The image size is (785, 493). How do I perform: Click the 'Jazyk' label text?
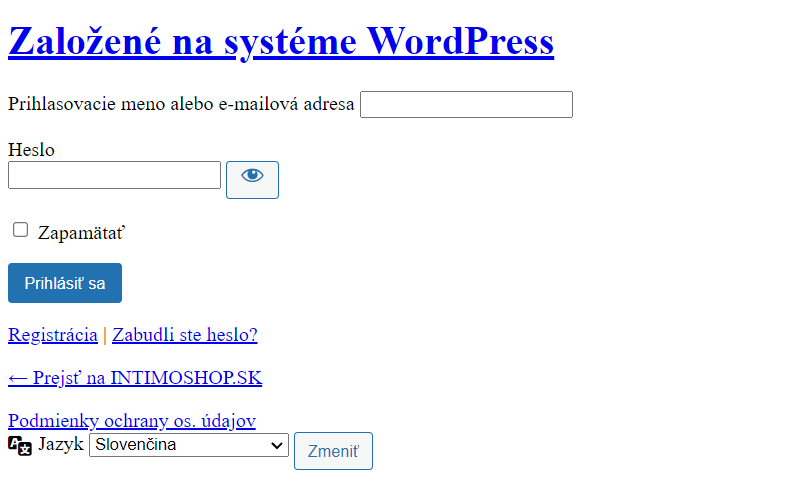click(x=61, y=444)
